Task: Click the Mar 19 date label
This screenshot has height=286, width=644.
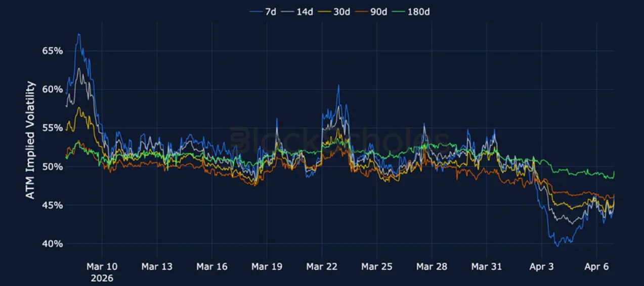Action: click(x=267, y=267)
